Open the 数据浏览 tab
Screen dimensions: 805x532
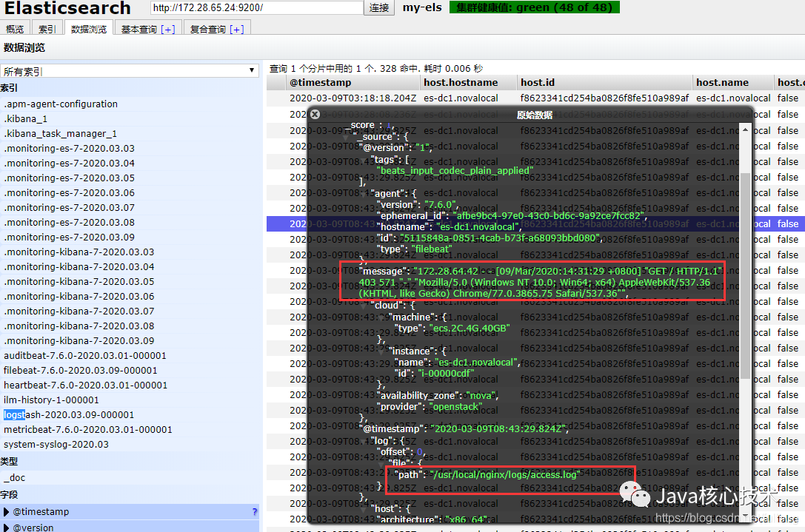point(89,30)
